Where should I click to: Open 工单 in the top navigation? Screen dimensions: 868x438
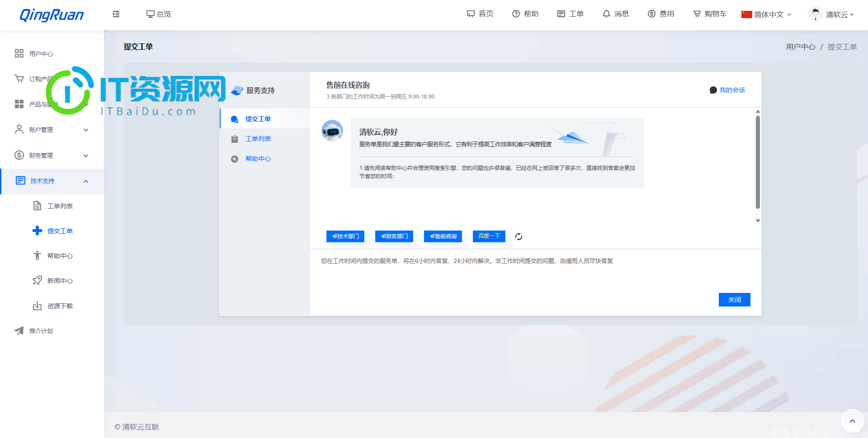(x=571, y=14)
